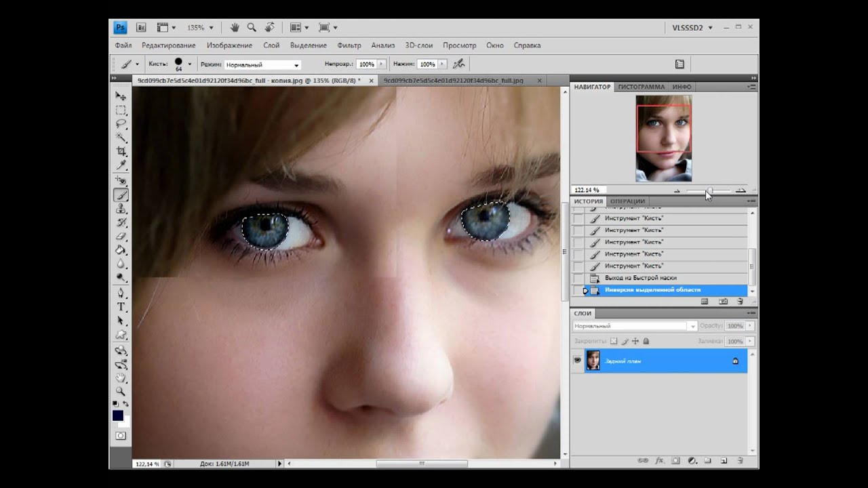Select the Move tool
868x488 pixels.
121,96
